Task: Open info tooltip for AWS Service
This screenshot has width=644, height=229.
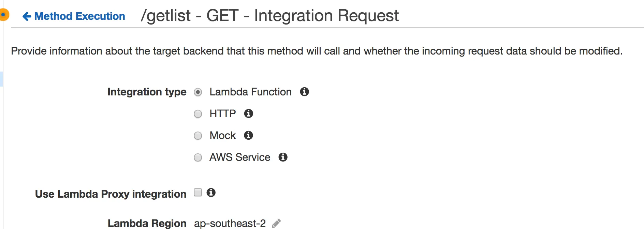Action: [x=283, y=157]
